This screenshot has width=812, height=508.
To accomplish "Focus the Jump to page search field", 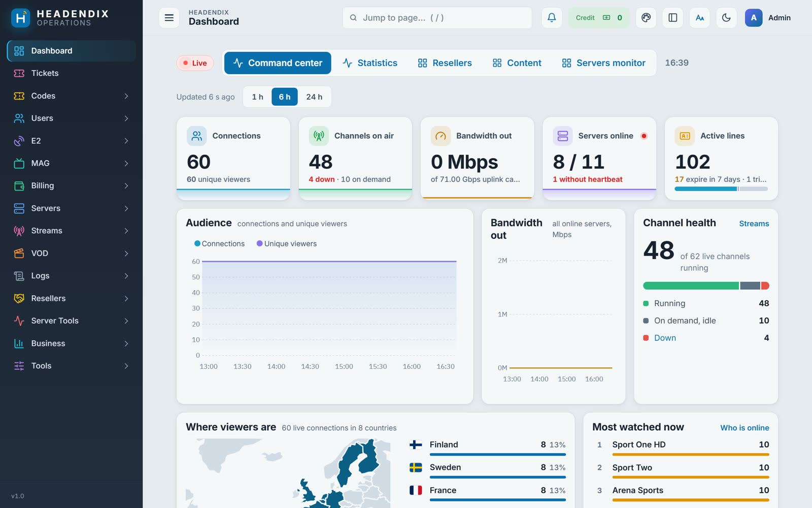I will point(437,18).
